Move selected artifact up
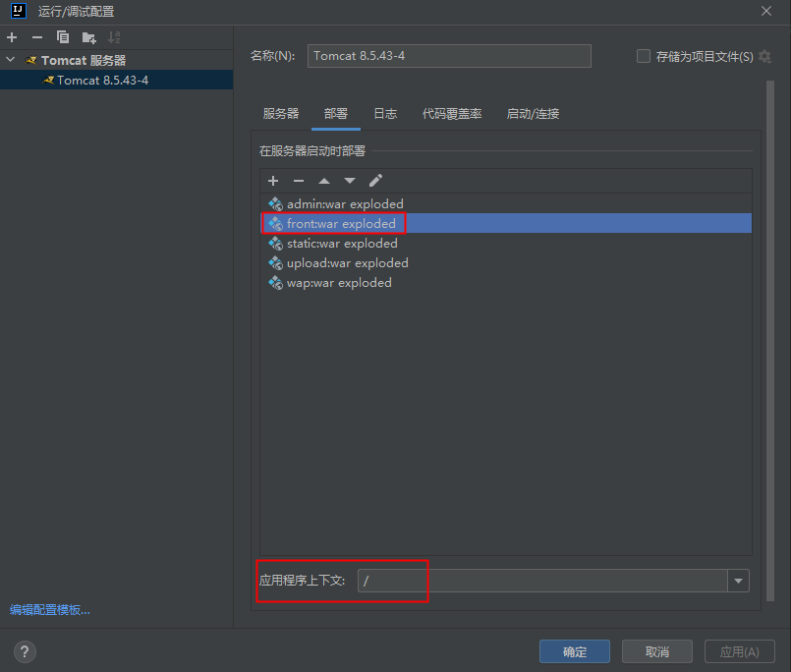 [324, 181]
